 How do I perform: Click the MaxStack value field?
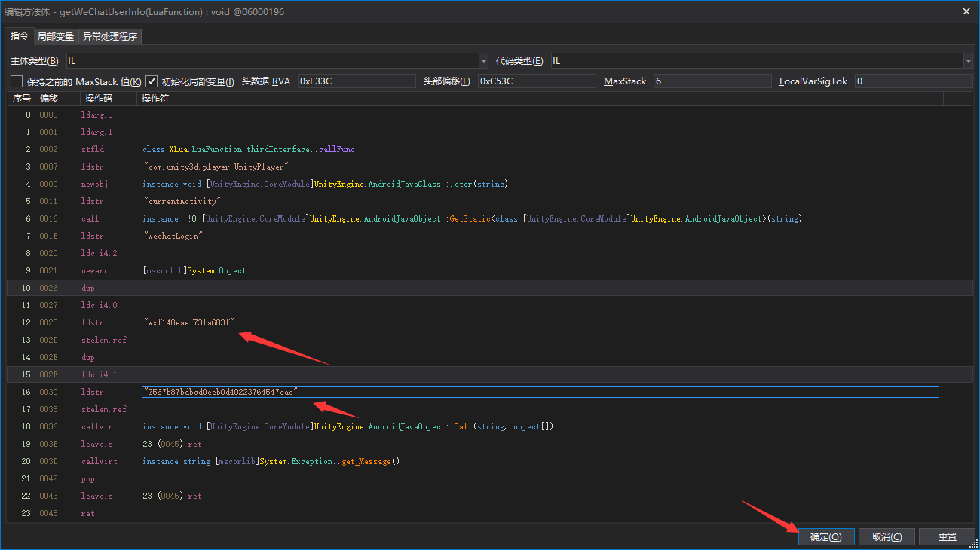pos(712,81)
